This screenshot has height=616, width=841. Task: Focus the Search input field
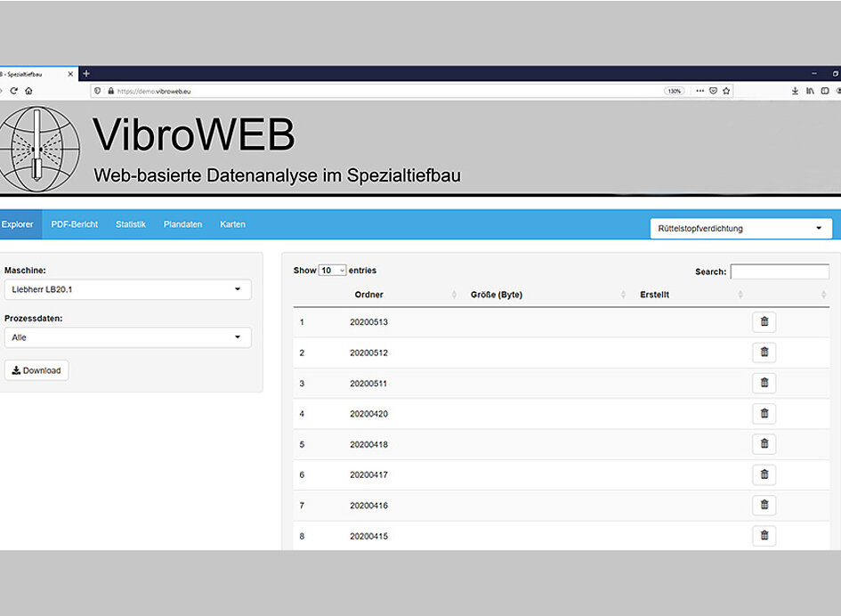[780, 272]
